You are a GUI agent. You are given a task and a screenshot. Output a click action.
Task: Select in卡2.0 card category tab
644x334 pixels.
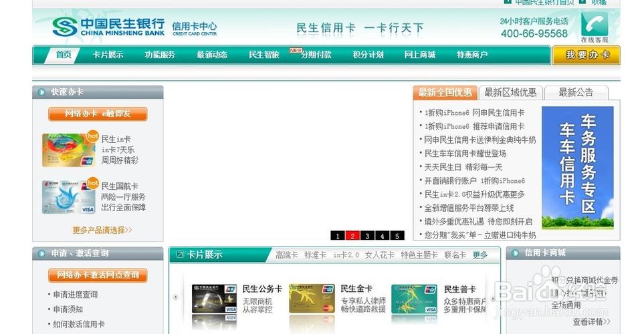[x=346, y=255]
